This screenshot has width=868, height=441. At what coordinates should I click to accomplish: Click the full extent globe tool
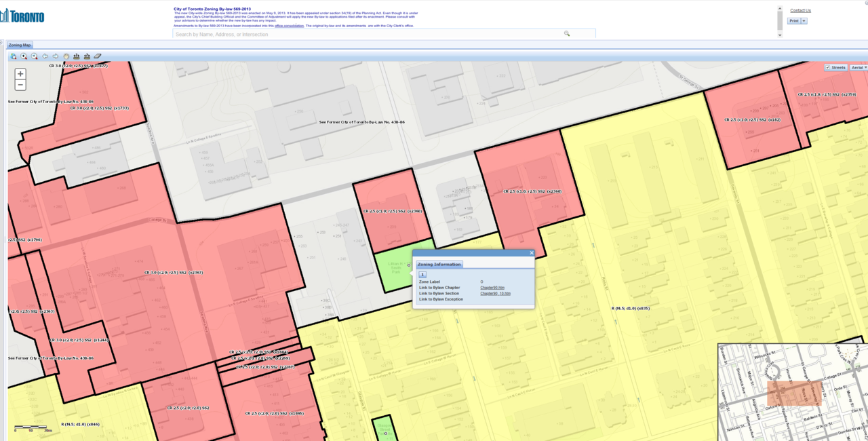14,56
